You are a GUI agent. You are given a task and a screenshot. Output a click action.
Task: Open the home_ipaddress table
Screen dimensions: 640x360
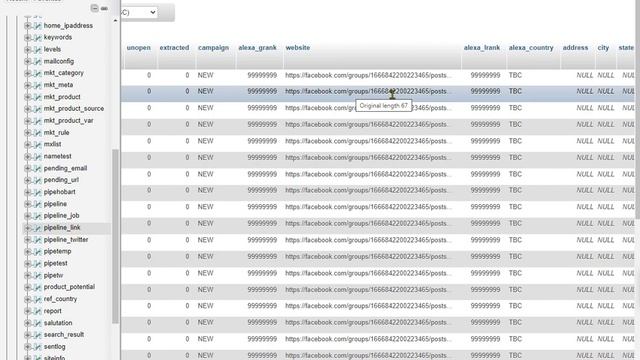click(x=68, y=26)
